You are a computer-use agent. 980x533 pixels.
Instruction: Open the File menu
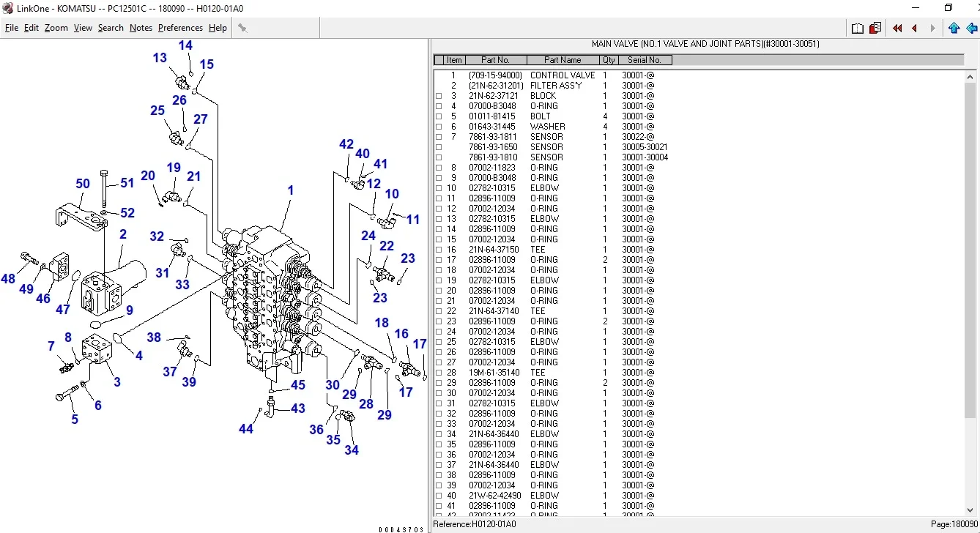coord(12,28)
